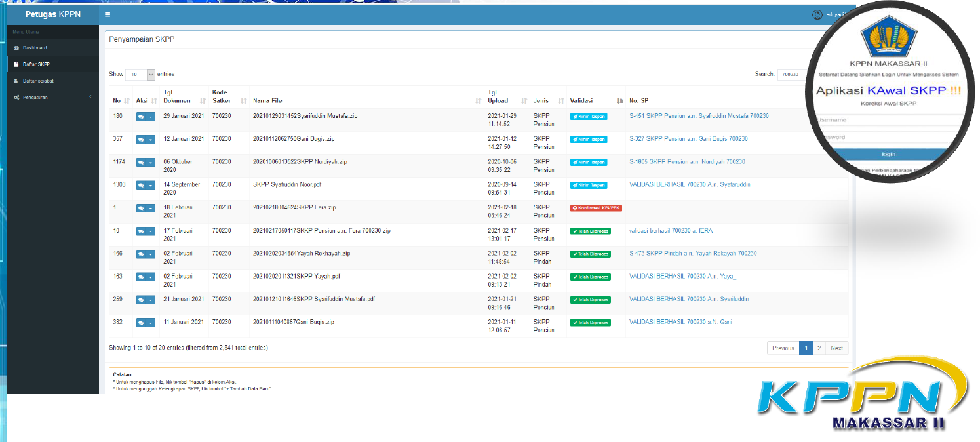The width and height of the screenshot is (980, 442).
Task: Open action dropdown caret for 18 Februari row
Action: (x=151, y=209)
